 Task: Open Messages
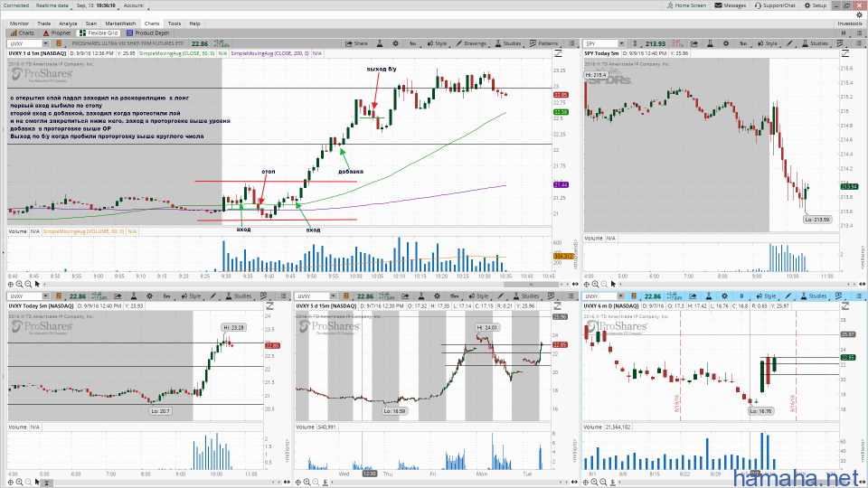click(731, 5)
